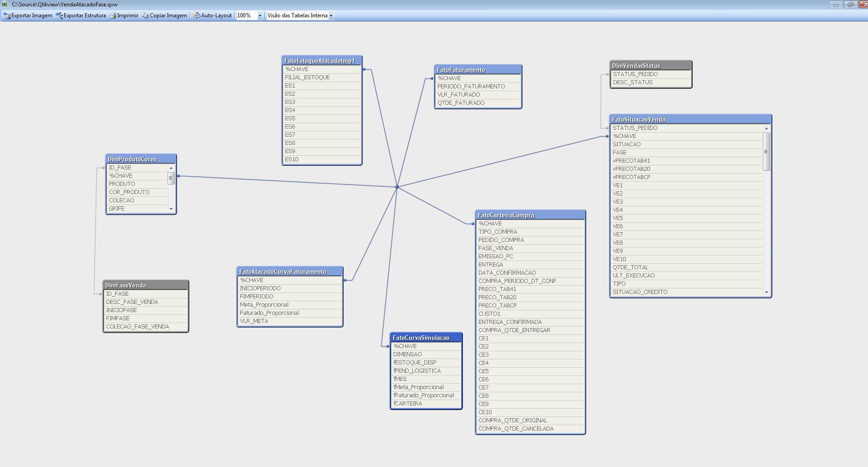This screenshot has height=467, width=868.
Task: Click STATUS_PEDIDO field in DimVendasStatus
Action: 651,74
